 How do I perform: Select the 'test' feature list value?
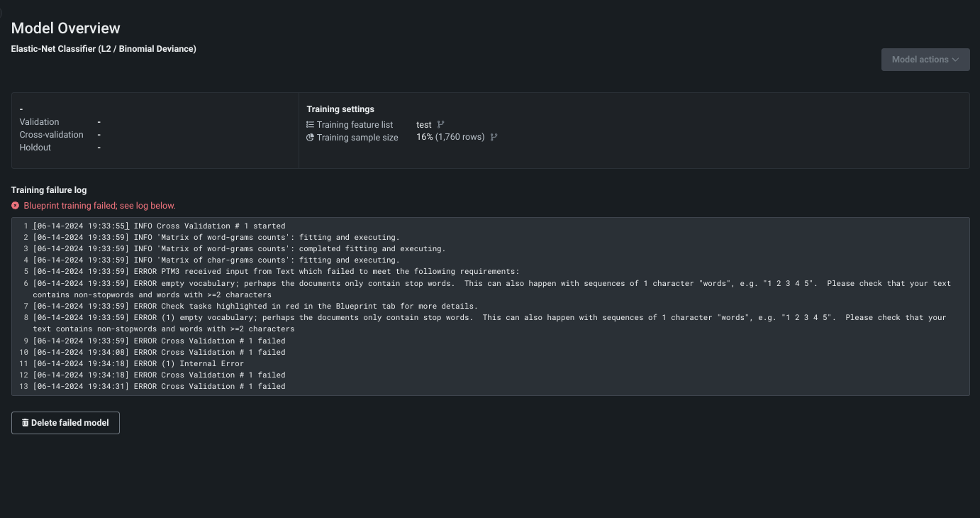click(423, 125)
